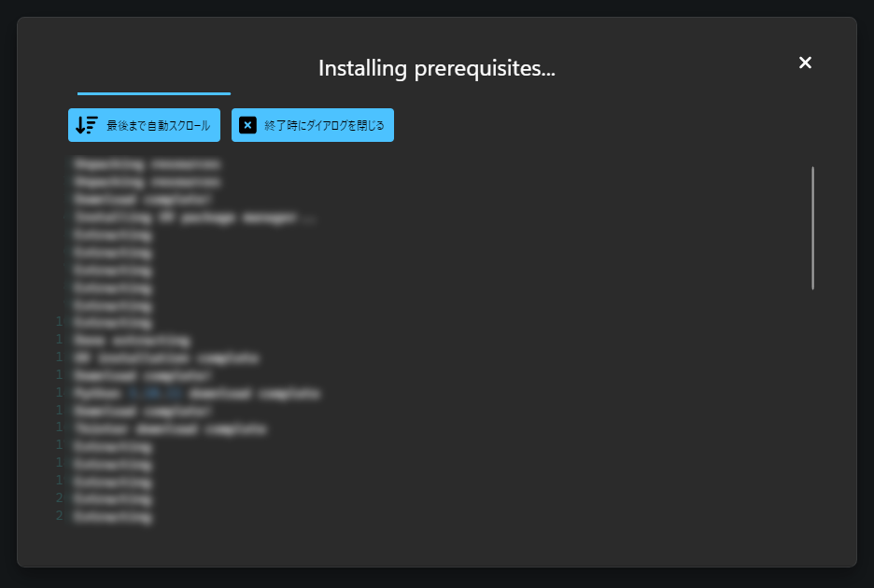Disable the 終了時にダイアログを閉じる option
This screenshot has width=874, height=588.
pos(313,124)
